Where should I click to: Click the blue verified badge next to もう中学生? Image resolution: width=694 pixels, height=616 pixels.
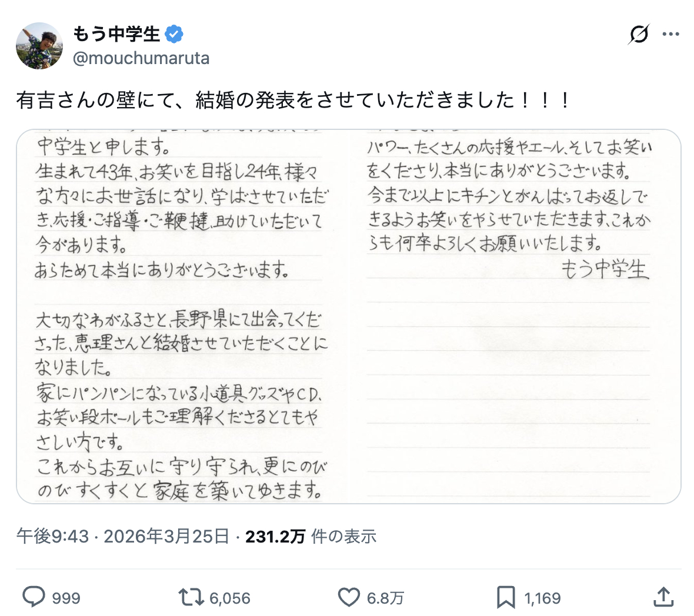coord(173,34)
